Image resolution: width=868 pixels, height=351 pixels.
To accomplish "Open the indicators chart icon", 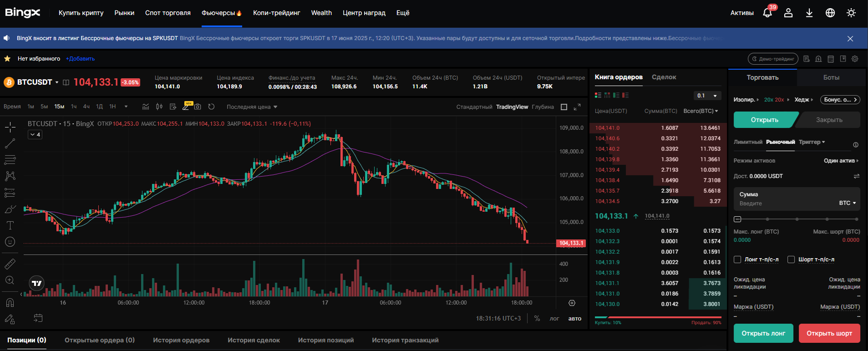I will [x=146, y=107].
